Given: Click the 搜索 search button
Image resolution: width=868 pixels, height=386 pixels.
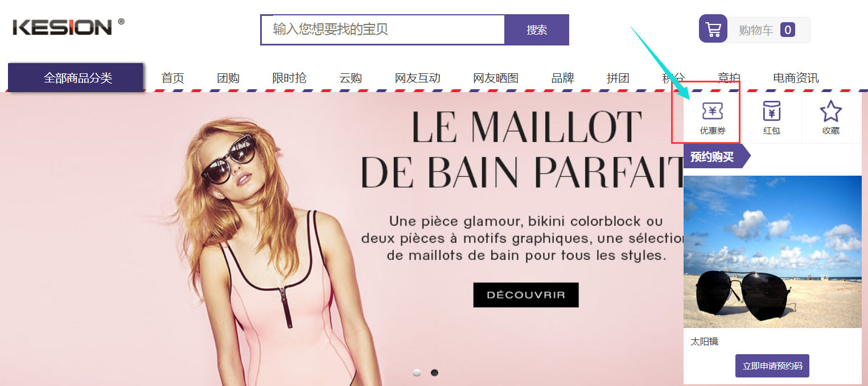Looking at the screenshot, I should pos(537,30).
